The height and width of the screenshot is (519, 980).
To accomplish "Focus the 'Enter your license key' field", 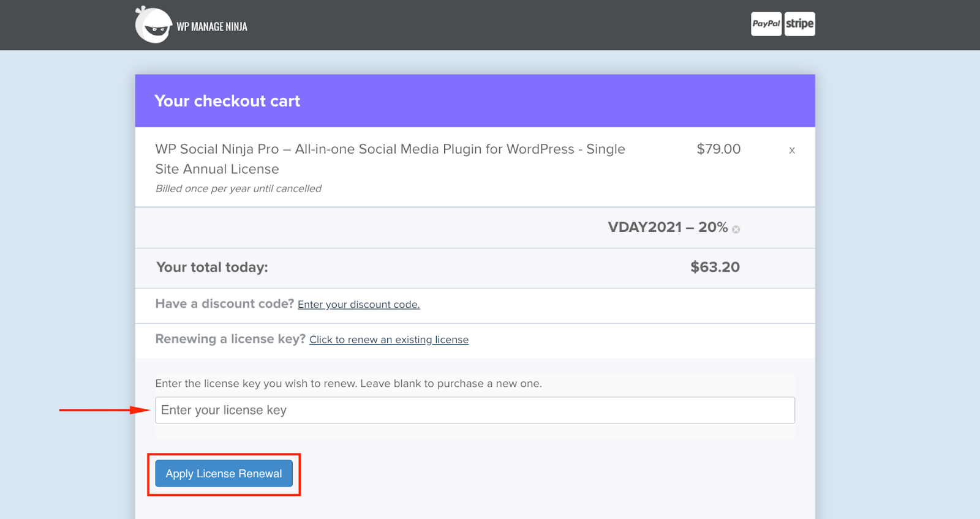I will [475, 410].
